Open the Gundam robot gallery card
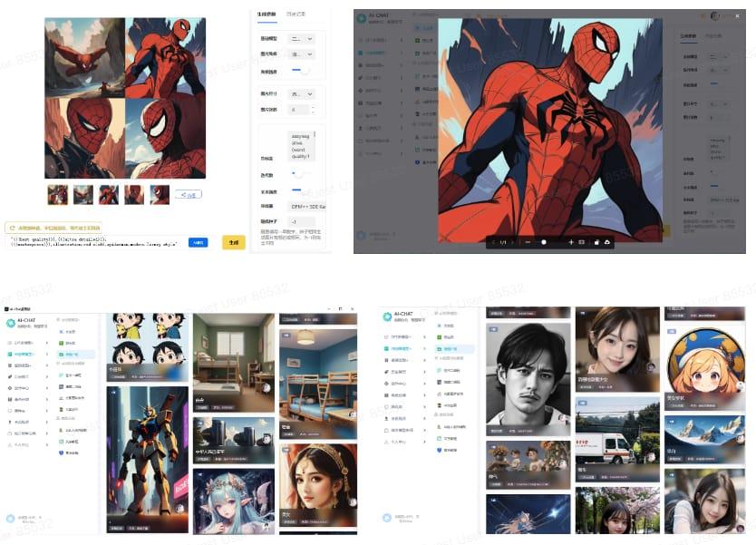This screenshot has height=545, width=756. [148, 459]
